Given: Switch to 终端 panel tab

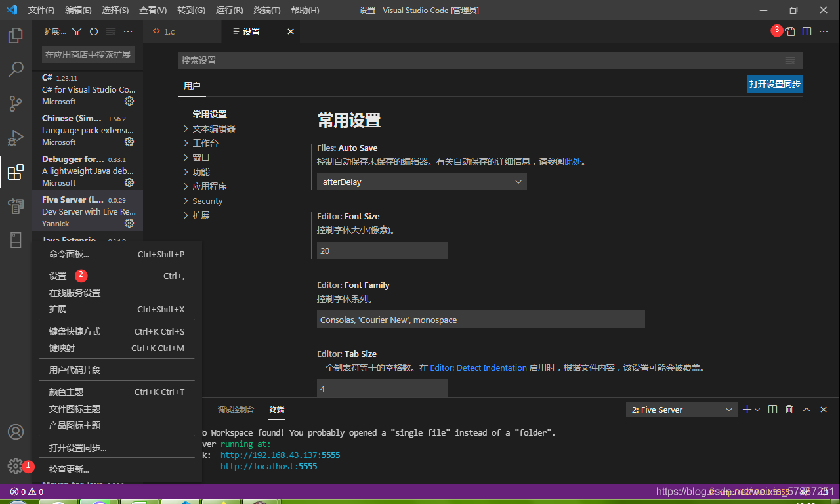Looking at the screenshot, I should pyautogui.click(x=277, y=409).
